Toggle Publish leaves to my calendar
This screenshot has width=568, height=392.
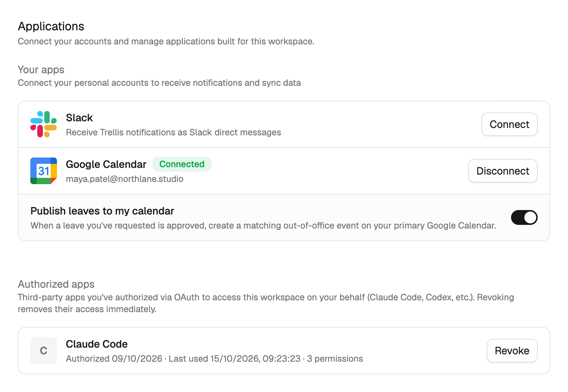(x=524, y=217)
